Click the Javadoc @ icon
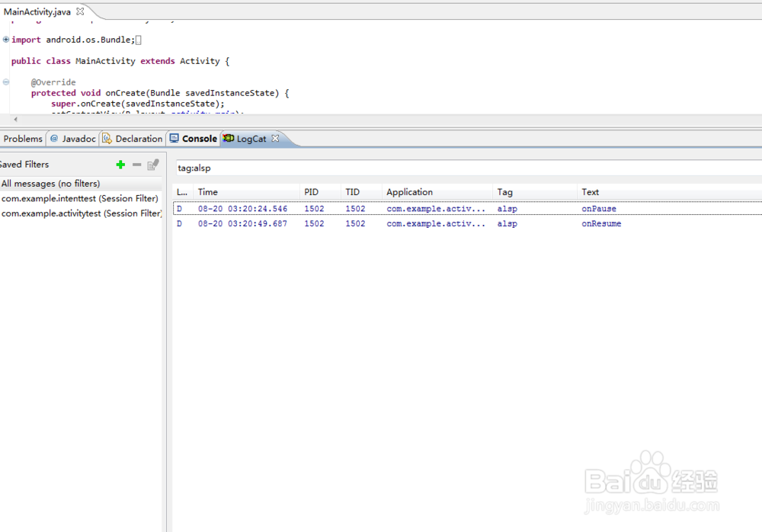This screenshot has height=532, width=762. click(x=54, y=138)
